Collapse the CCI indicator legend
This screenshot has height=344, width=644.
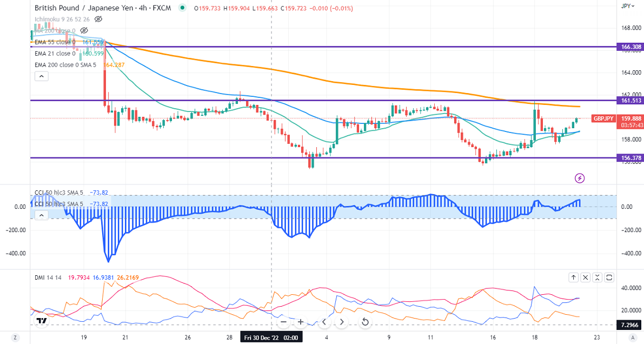point(42,215)
